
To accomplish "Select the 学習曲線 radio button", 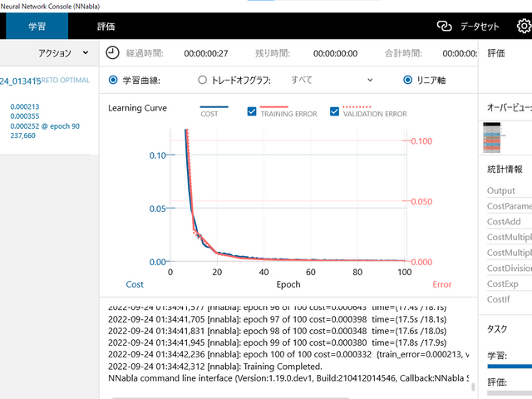I will point(114,81).
